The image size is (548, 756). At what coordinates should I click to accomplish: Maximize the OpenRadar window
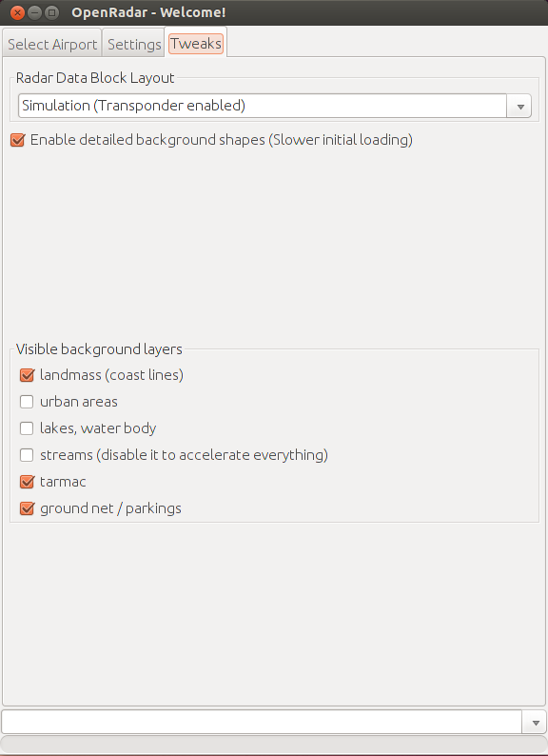(51, 13)
